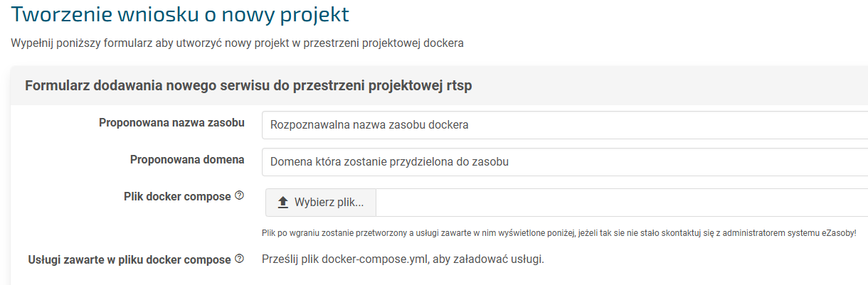Click the Tworzenie wniosku o nowy projekt heading
Image resolution: width=868 pixels, height=285 pixels.
point(181,14)
